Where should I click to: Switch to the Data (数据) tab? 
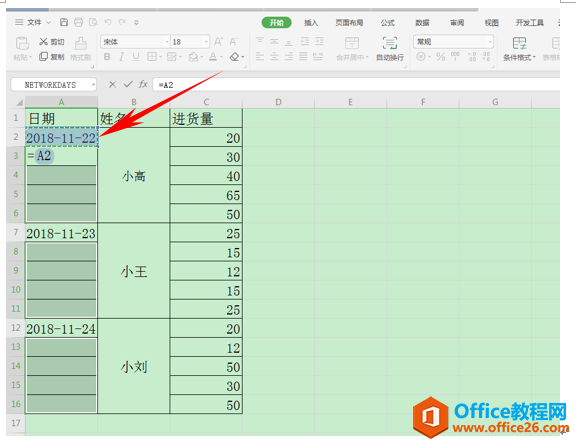(422, 23)
